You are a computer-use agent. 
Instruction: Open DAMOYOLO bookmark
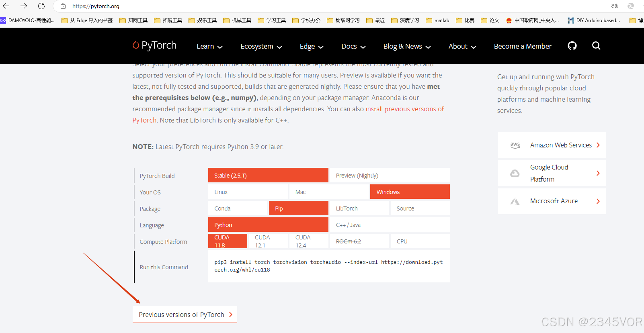[x=27, y=20]
